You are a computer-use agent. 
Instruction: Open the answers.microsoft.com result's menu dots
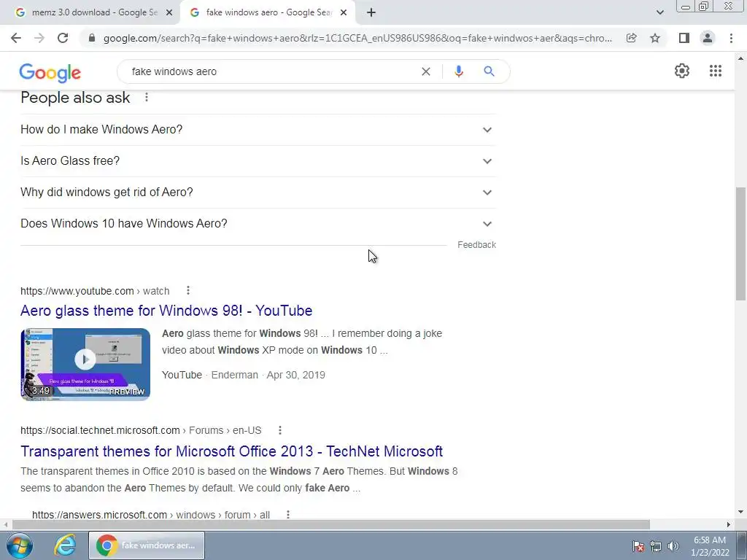287,515
